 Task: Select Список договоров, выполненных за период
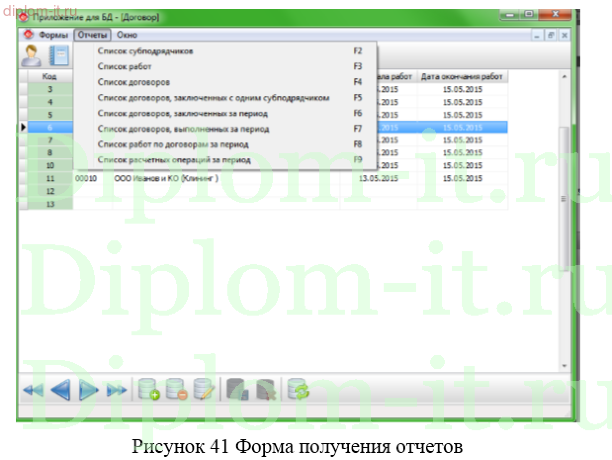(x=225, y=129)
